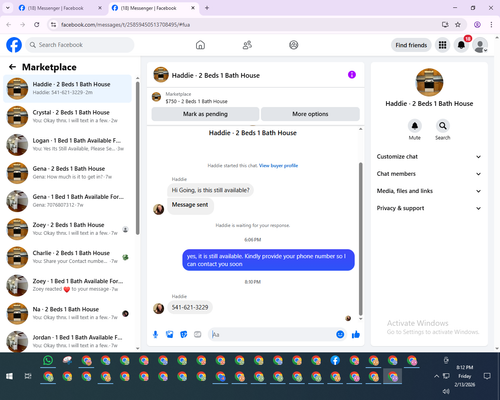Click the Facebook logo

[14, 45]
